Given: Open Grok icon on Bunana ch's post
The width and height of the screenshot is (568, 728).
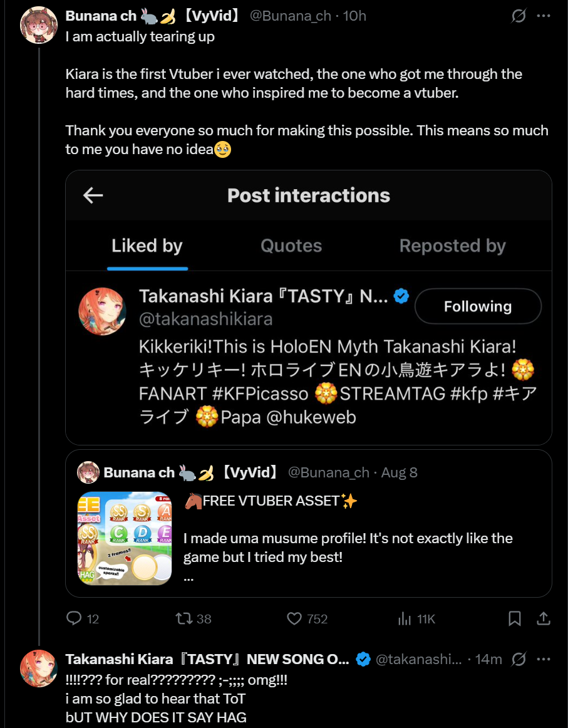Looking at the screenshot, I should click(x=519, y=16).
